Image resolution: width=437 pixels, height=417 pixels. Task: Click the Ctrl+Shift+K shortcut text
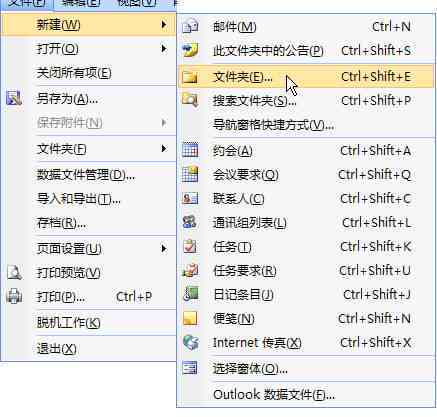[375, 247]
